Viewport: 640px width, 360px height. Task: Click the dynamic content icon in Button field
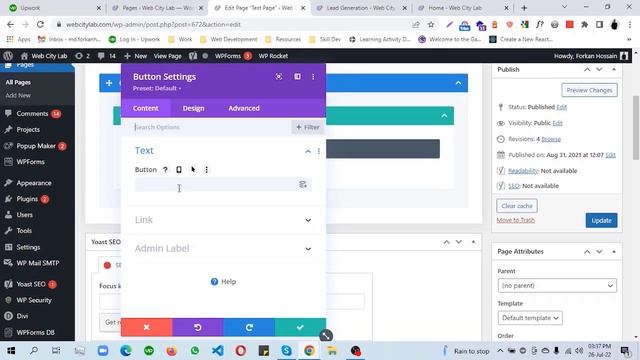coord(303,184)
